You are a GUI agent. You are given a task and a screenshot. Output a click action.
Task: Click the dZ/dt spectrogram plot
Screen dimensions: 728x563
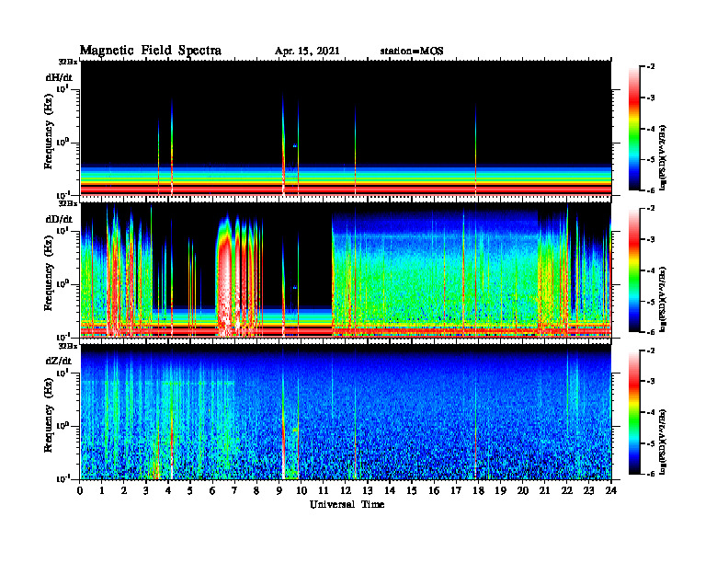click(346, 412)
